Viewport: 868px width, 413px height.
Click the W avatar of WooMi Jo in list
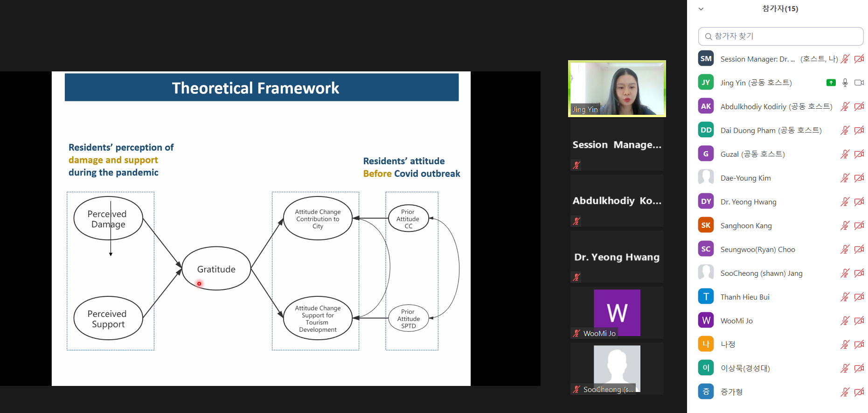point(706,321)
